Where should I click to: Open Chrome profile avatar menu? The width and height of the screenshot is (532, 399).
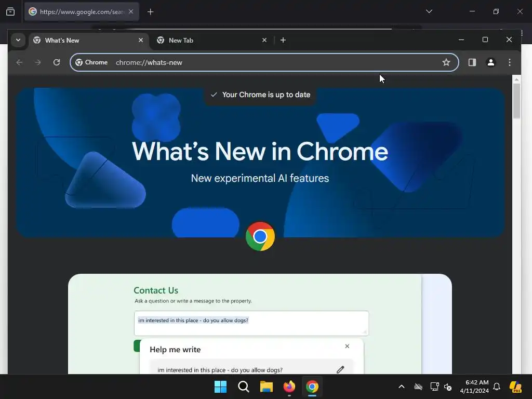click(x=490, y=62)
